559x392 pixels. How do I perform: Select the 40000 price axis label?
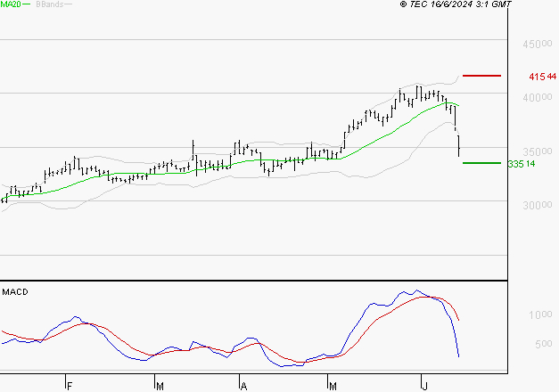pyautogui.click(x=538, y=97)
